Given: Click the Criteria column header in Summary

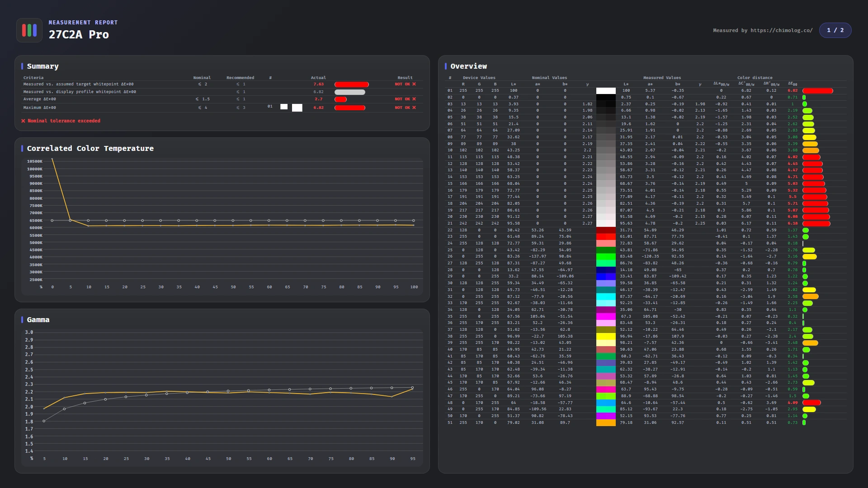Looking at the screenshot, I should [x=33, y=78].
